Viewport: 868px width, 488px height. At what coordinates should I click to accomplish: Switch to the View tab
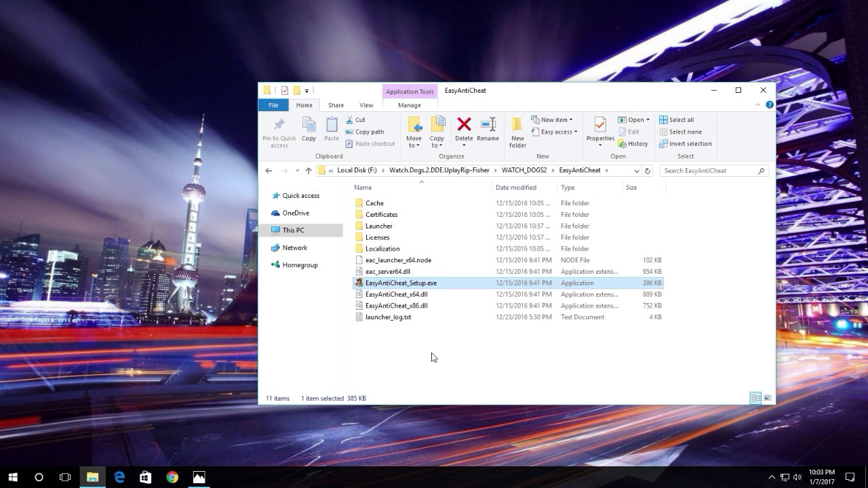(366, 105)
